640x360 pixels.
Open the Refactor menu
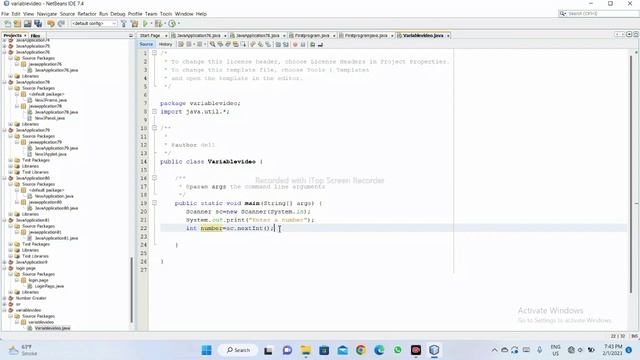point(87,14)
